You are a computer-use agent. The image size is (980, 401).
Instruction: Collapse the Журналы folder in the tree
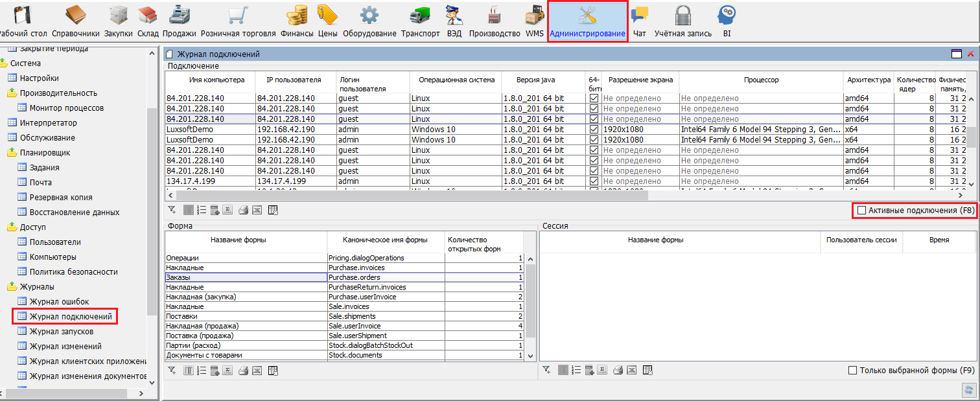(x=12, y=287)
